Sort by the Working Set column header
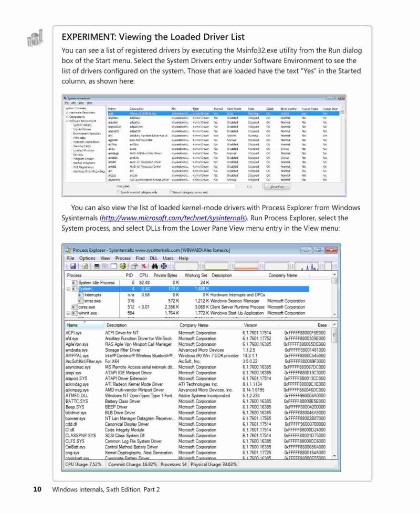 [196, 275]
